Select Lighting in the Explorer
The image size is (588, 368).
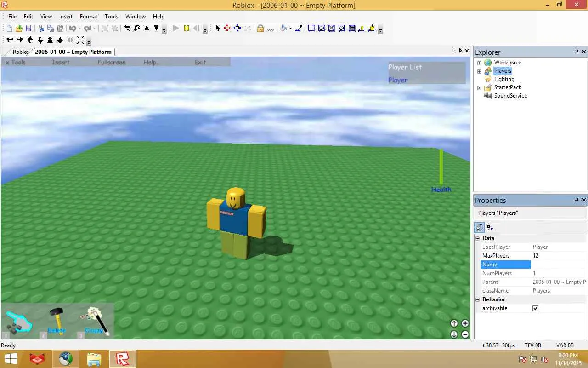click(504, 79)
